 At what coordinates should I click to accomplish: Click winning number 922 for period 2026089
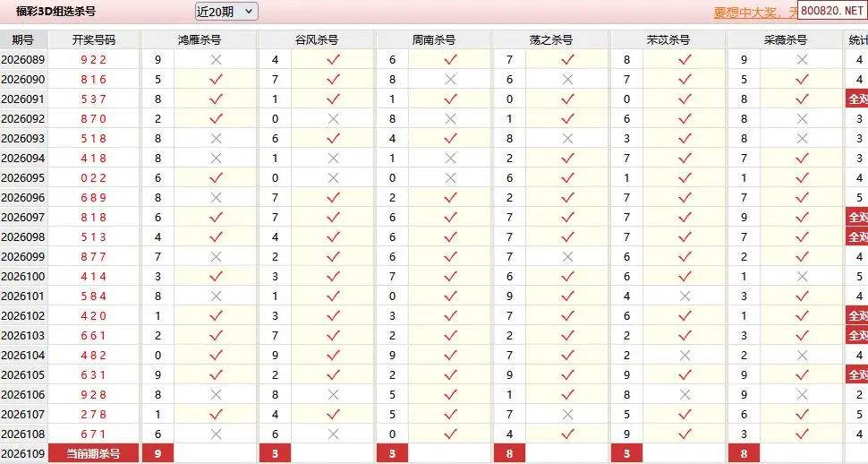pyautogui.click(x=94, y=59)
